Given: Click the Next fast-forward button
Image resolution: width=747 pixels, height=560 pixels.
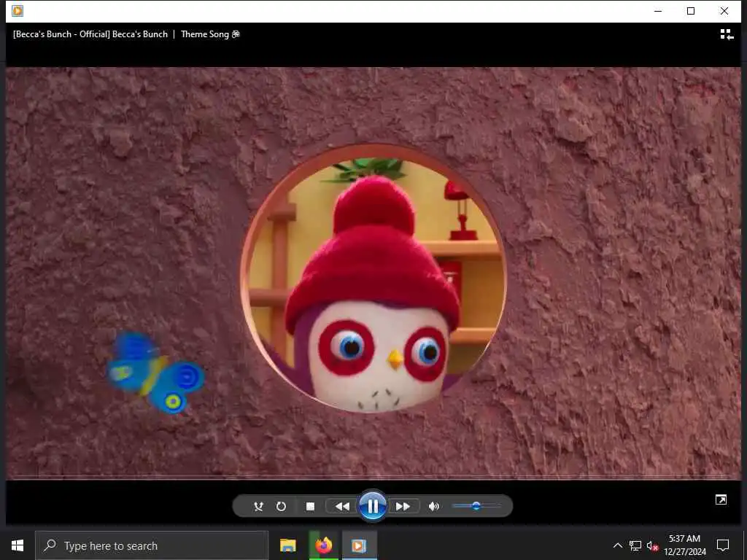Looking at the screenshot, I should 403,506.
